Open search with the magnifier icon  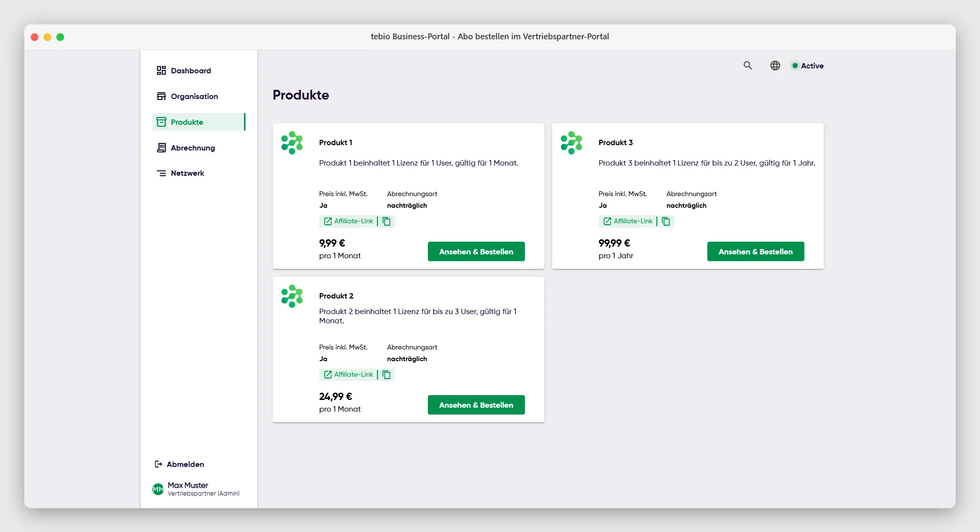pyautogui.click(x=748, y=65)
